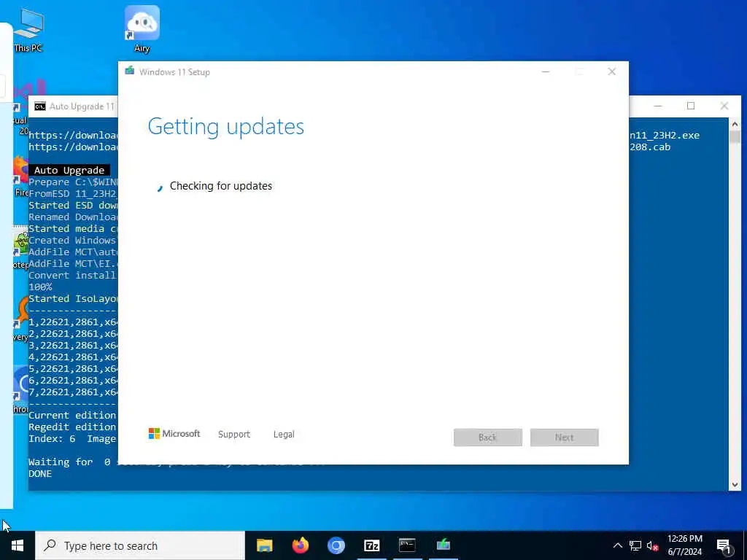Viewport: 747px width, 560px height.
Task: Click the Back button in Setup
Action: pos(488,437)
